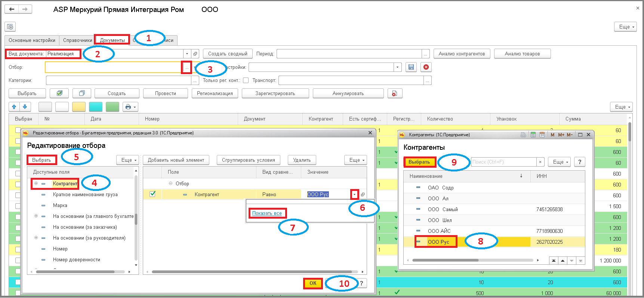Open the Еще menu above the documents table
Viewport: 644px width, 298px height.
(621, 107)
